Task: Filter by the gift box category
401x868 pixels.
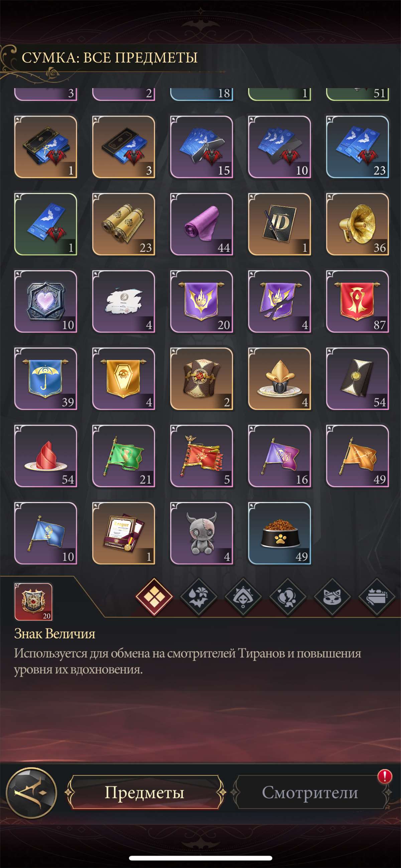Action: (377, 597)
